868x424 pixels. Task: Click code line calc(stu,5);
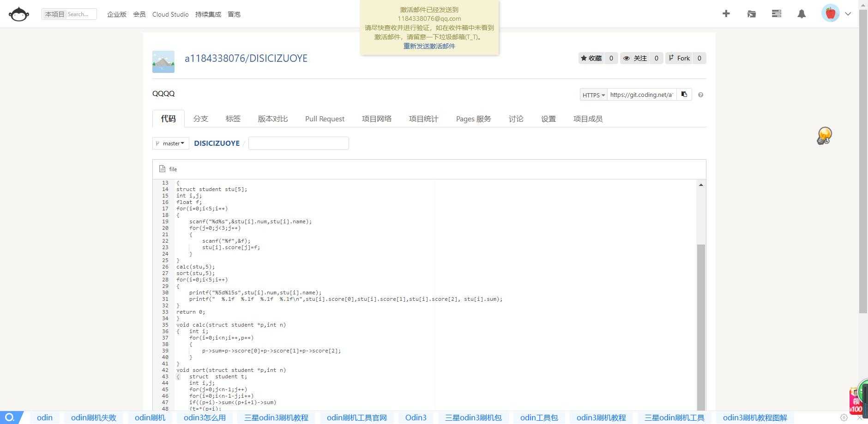pyautogui.click(x=195, y=267)
